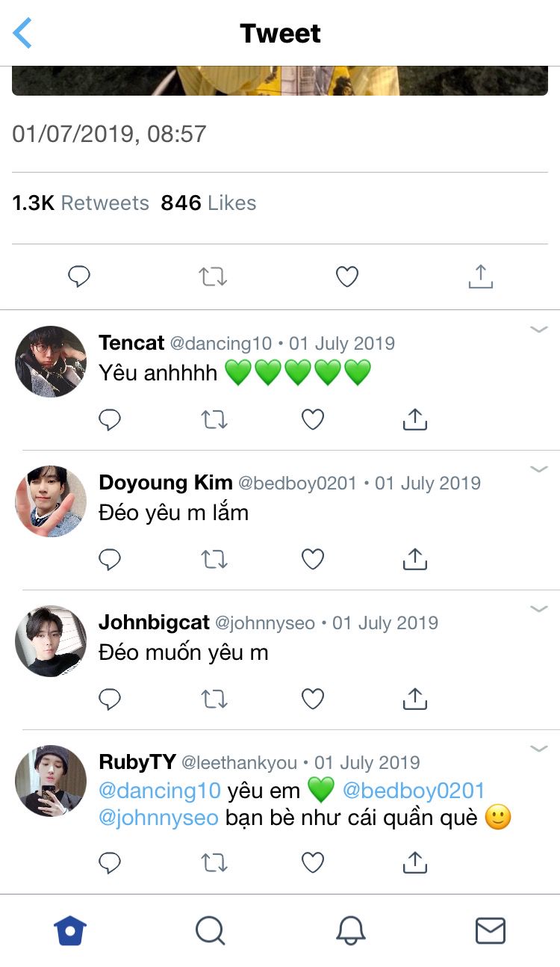Open the Notifications bell tab

350,930
